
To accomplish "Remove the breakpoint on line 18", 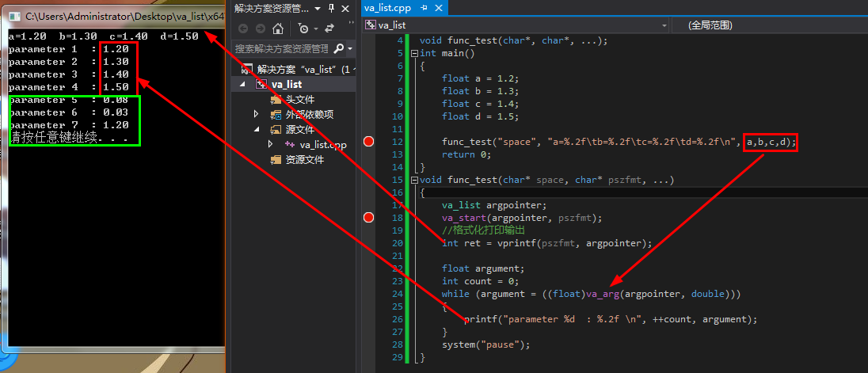I will [x=369, y=218].
